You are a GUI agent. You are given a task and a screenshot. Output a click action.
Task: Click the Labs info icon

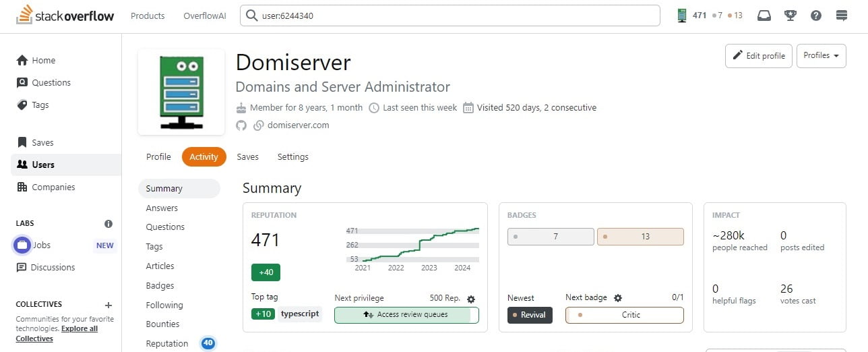point(108,223)
